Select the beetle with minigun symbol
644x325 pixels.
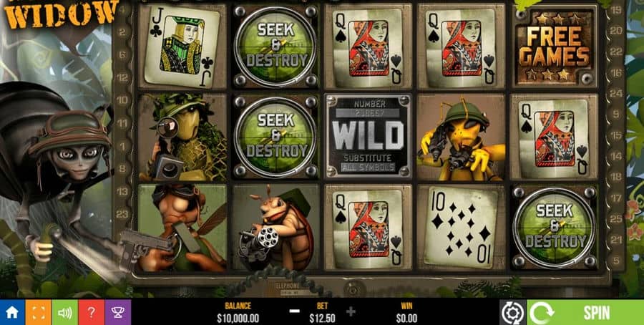[275, 228]
